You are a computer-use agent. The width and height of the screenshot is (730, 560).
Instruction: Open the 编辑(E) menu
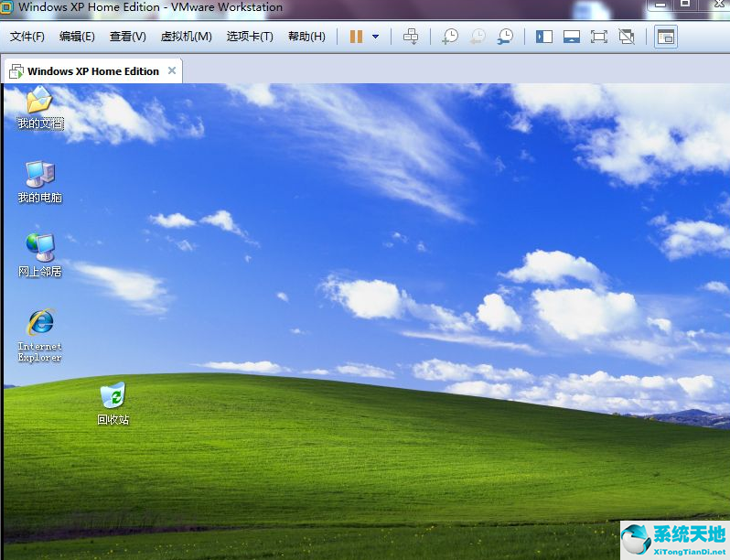click(77, 37)
